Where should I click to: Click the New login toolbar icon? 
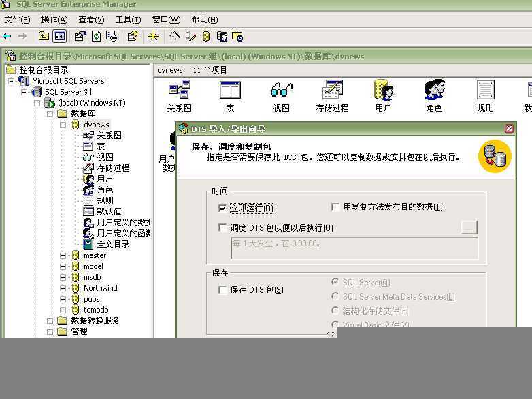coord(222,36)
